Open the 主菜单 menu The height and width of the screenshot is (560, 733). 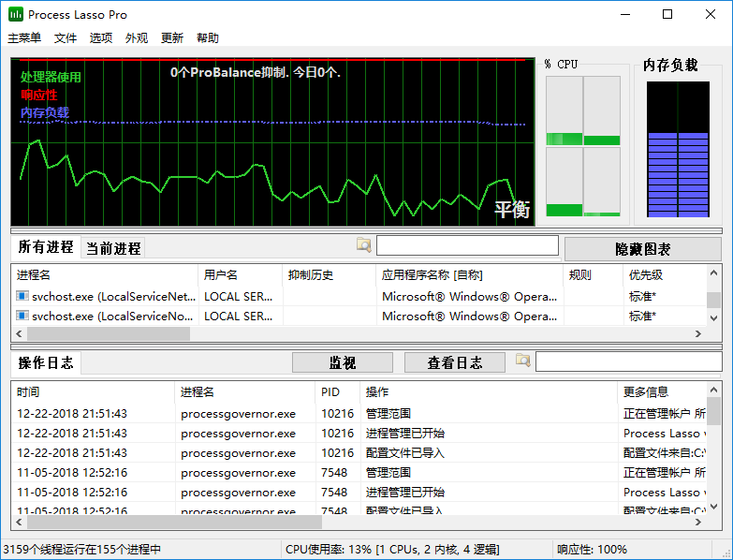point(24,37)
